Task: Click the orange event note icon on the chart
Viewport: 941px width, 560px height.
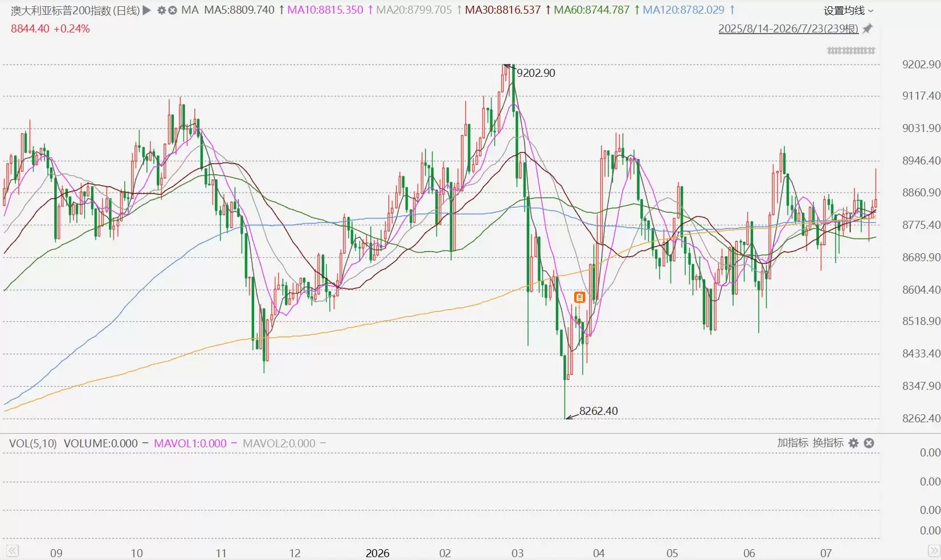Action: click(x=579, y=297)
